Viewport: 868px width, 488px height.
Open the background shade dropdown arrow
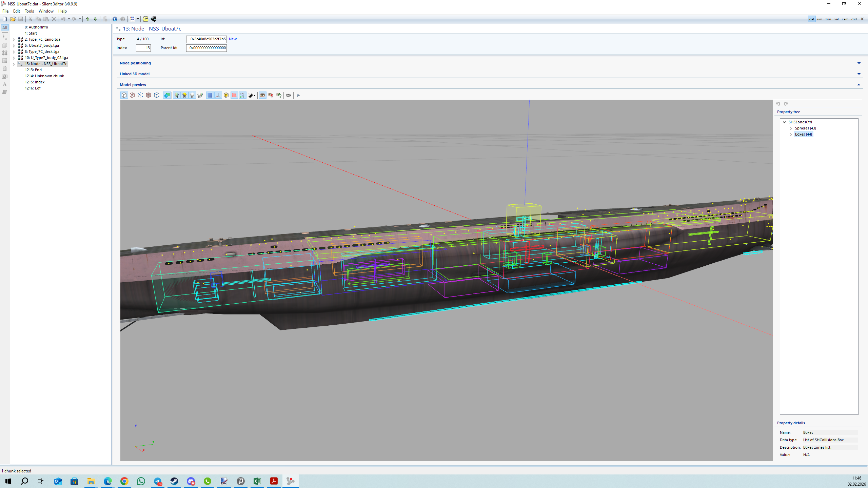[x=255, y=96]
